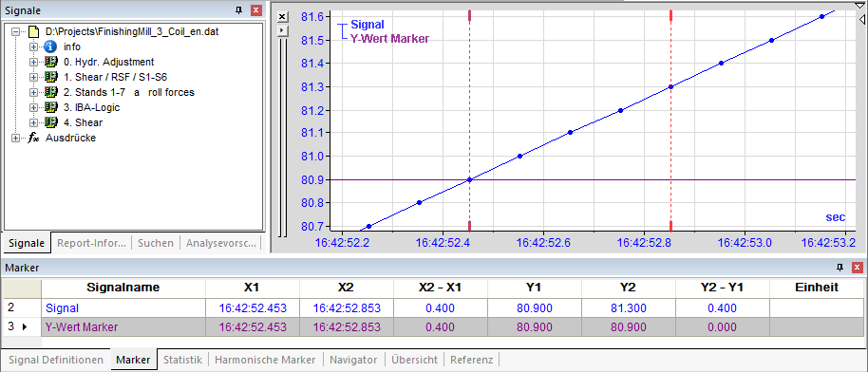Viewport: 868px width, 372px height.
Task: Select row 2 header in Marker table
Action: 21,307
